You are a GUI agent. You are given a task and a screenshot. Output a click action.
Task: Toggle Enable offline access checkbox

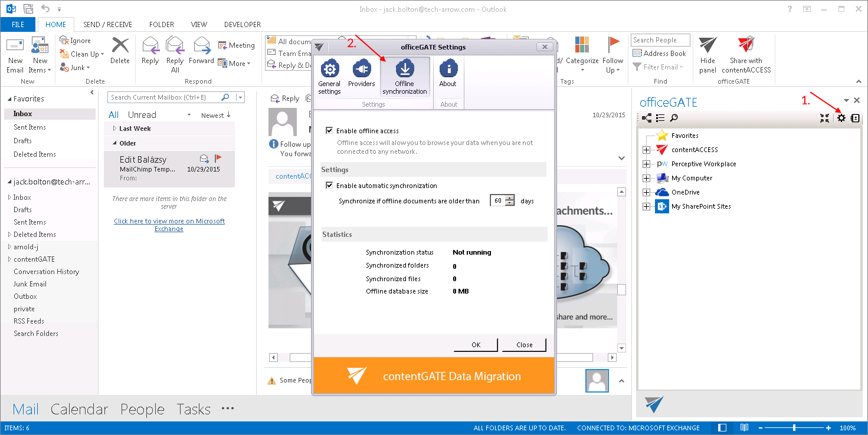(329, 130)
